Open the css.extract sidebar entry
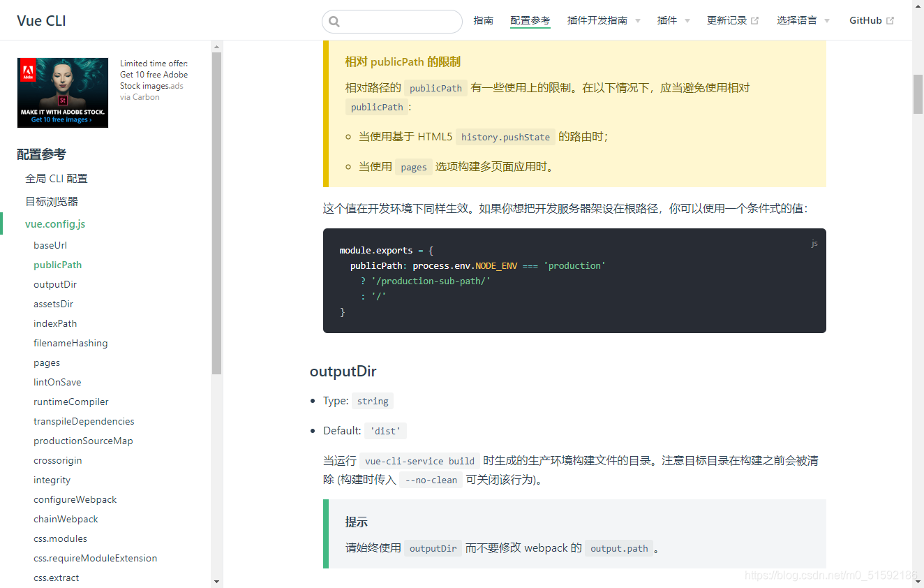This screenshot has width=924, height=588. click(54, 578)
